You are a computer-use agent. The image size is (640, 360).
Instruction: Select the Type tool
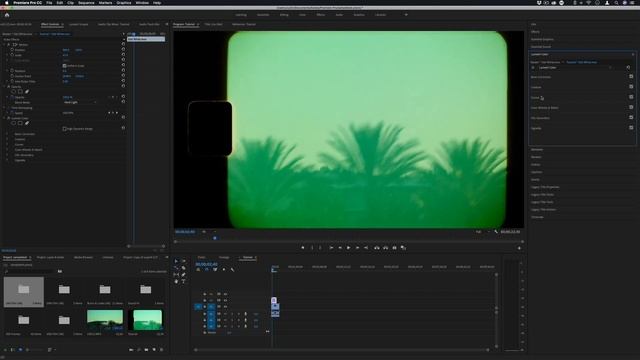(x=184, y=281)
